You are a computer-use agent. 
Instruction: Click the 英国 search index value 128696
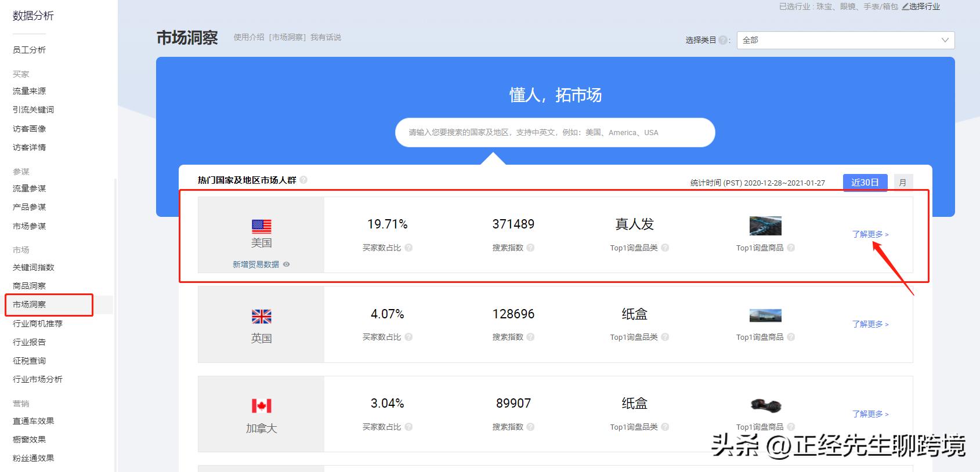513,314
